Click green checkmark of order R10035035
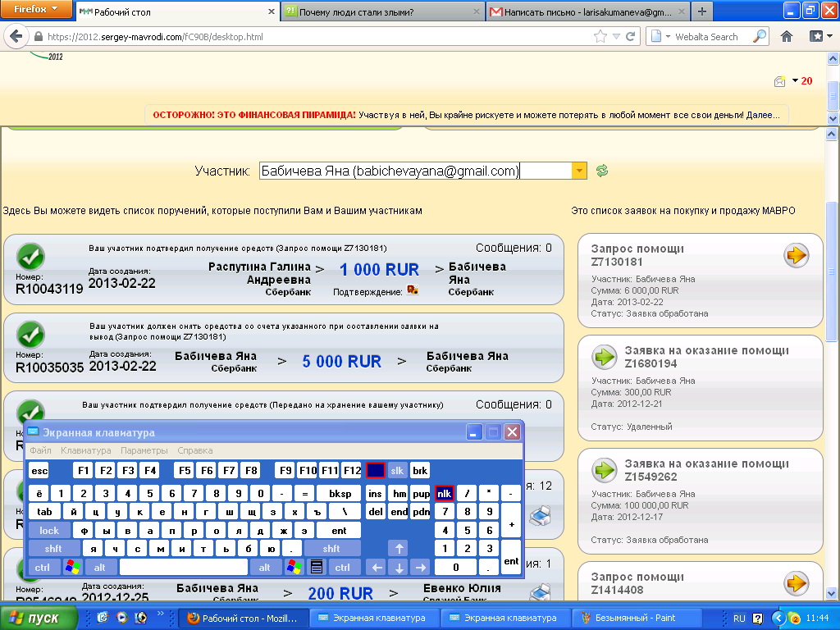 (x=30, y=335)
